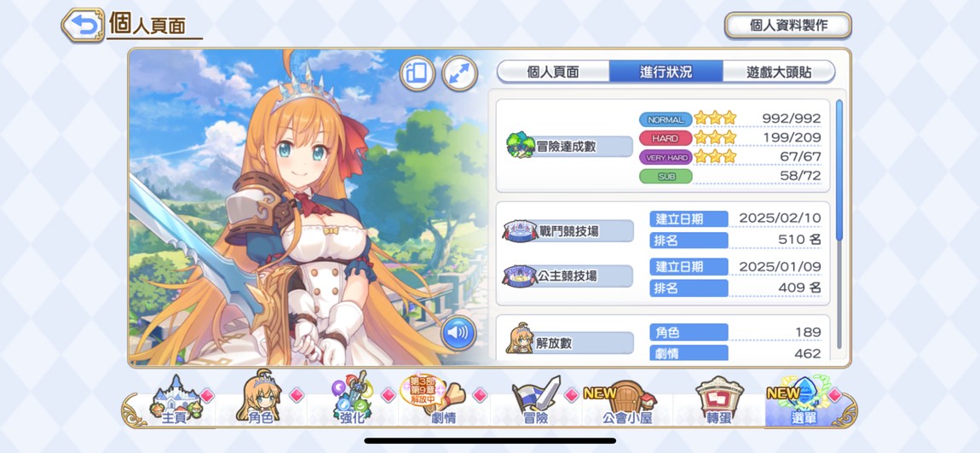980x453 pixels.
Task: Tap the back arrow icon
Action: click(x=84, y=25)
